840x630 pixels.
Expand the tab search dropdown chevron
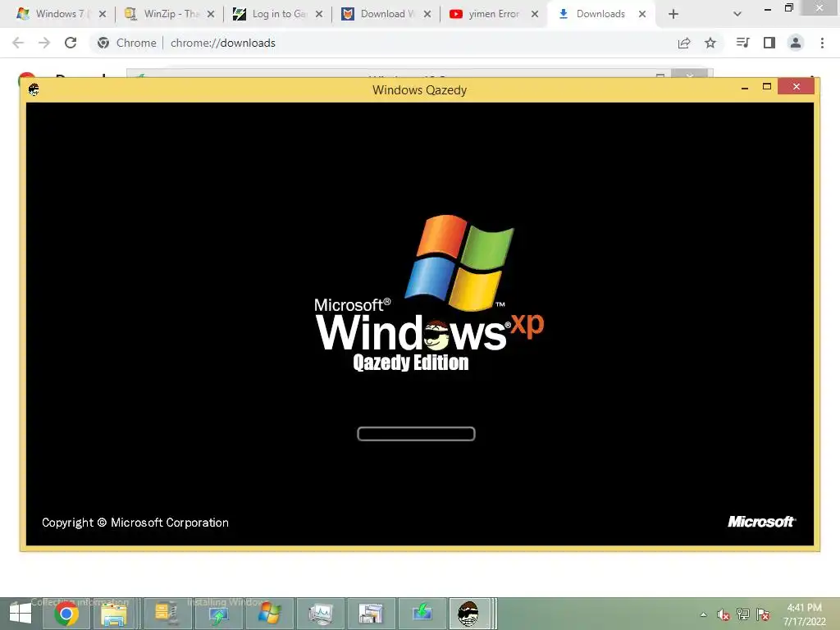point(737,14)
